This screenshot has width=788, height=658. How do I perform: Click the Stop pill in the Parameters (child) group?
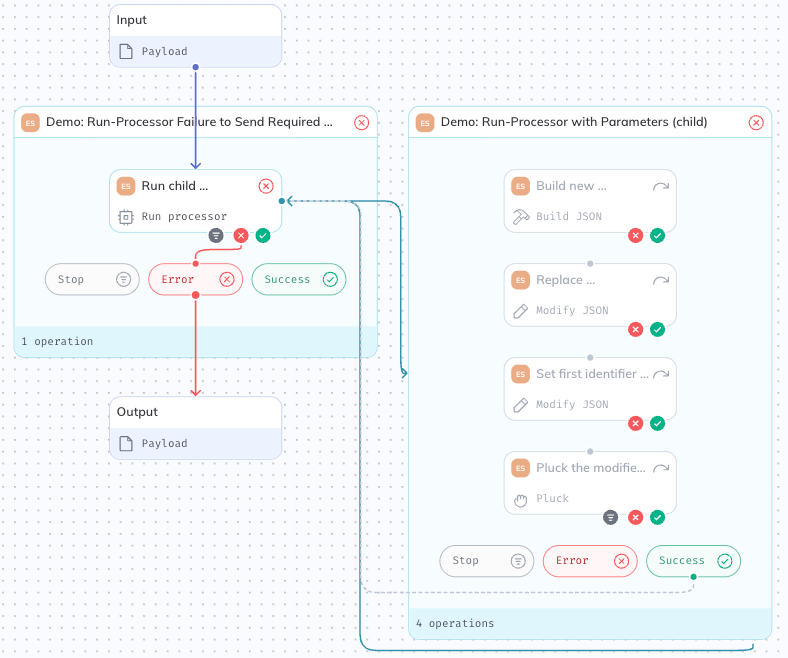click(x=486, y=561)
